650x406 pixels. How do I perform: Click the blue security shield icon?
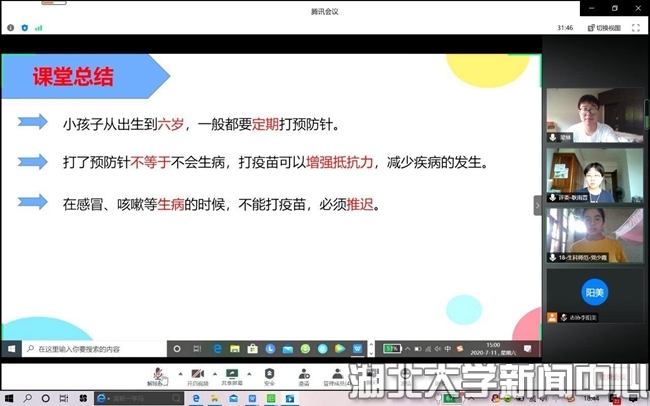click(x=24, y=28)
